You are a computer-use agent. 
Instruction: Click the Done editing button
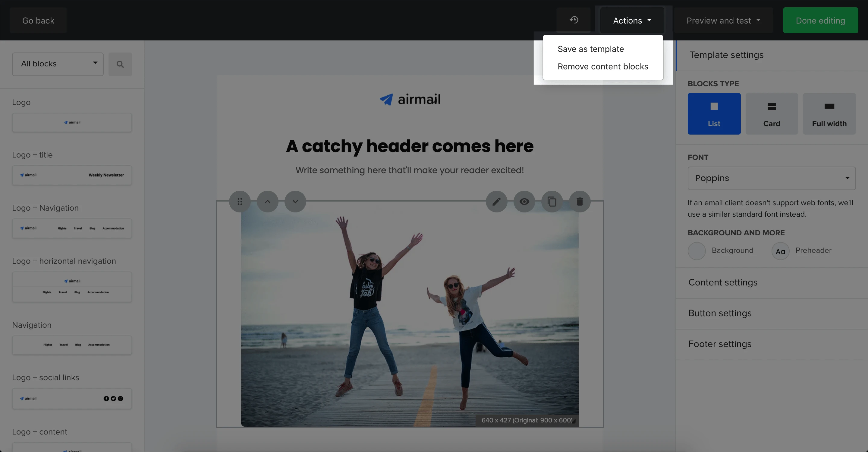tap(820, 21)
